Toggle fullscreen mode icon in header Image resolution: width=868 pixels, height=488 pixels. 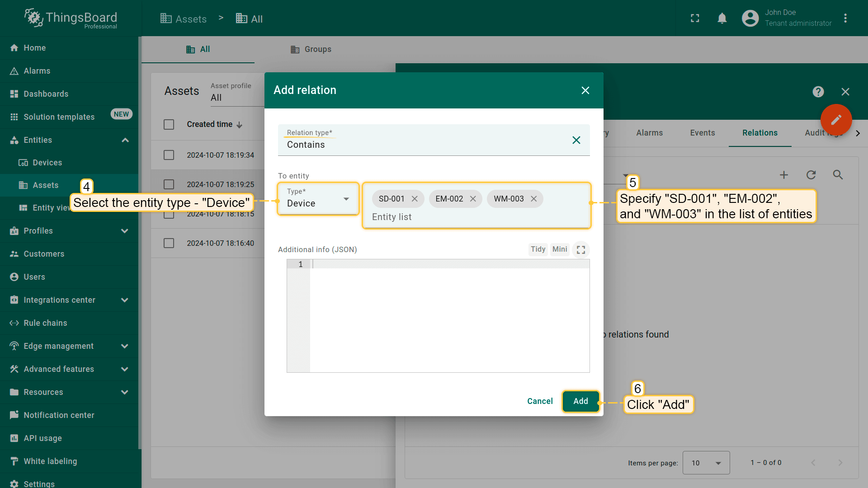coord(695,18)
